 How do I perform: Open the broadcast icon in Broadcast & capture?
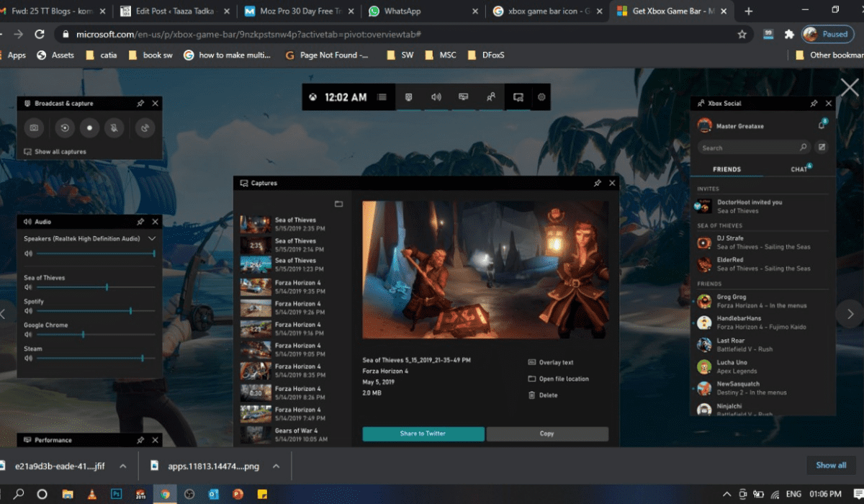[x=145, y=128]
